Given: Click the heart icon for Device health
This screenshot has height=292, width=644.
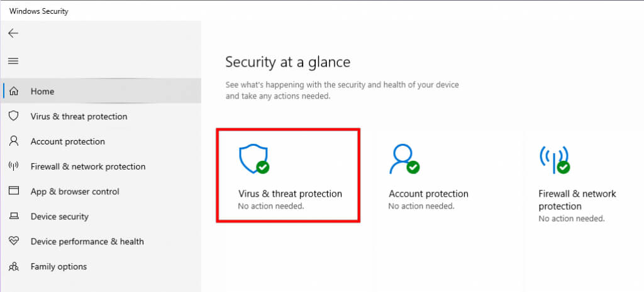Looking at the screenshot, I should [x=13, y=242].
